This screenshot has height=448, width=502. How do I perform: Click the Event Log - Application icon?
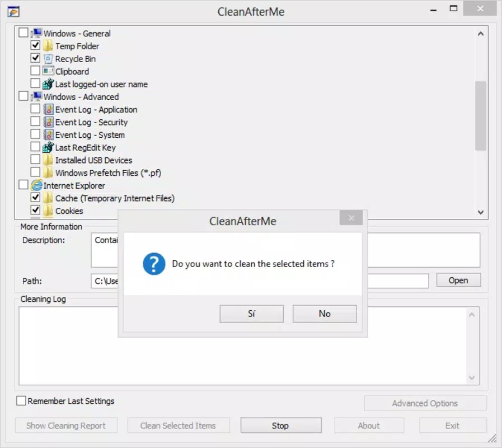point(48,109)
